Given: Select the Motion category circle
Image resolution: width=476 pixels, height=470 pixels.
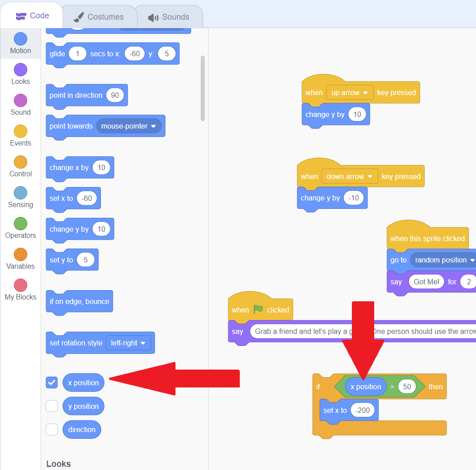Looking at the screenshot, I should click(x=21, y=39).
